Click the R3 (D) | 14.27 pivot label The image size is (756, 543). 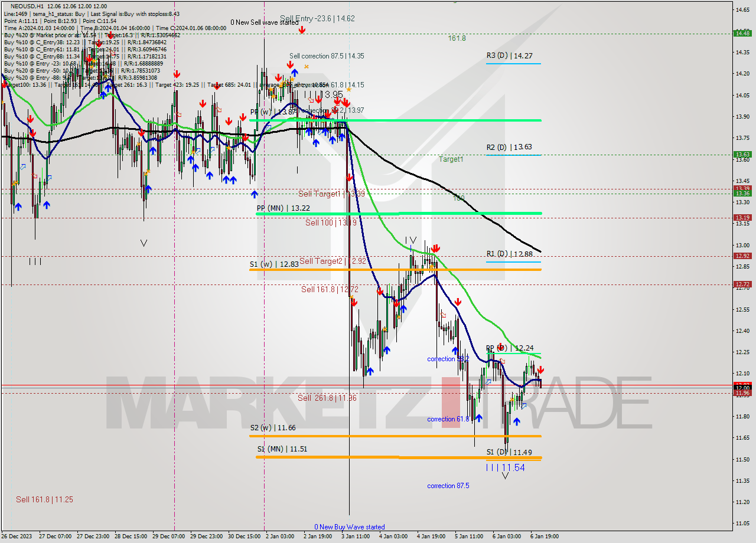tap(510, 56)
